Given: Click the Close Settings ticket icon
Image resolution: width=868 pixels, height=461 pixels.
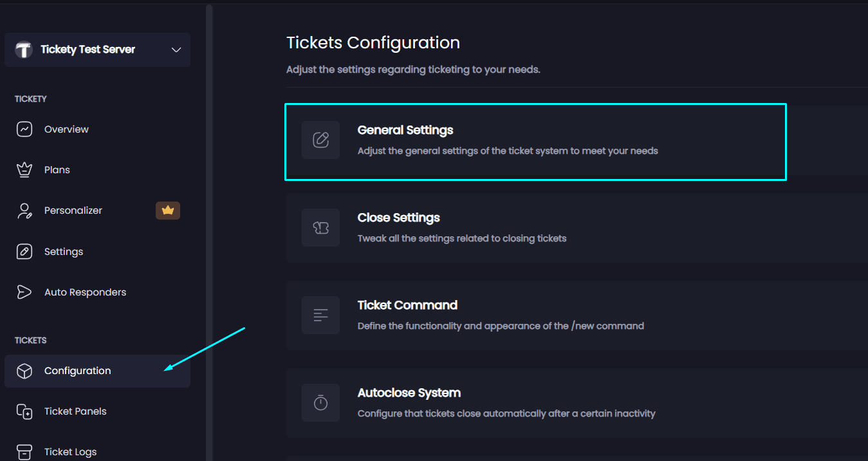Looking at the screenshot, I should [x=320, y=227].
